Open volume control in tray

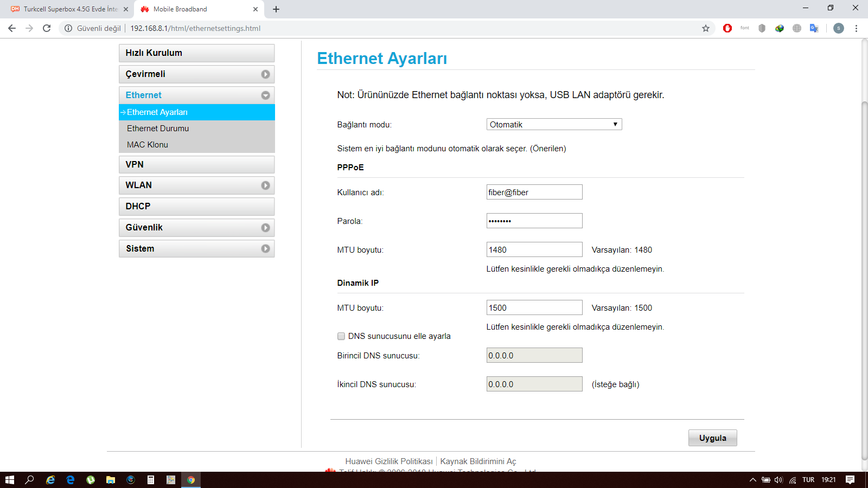click(x=779, y=480)
